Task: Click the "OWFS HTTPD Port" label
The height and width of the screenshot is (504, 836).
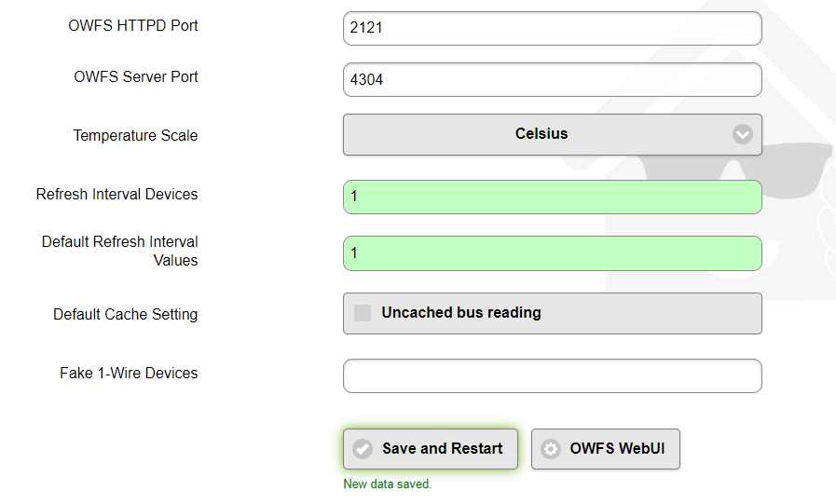Action: click(x=133, y=26)
